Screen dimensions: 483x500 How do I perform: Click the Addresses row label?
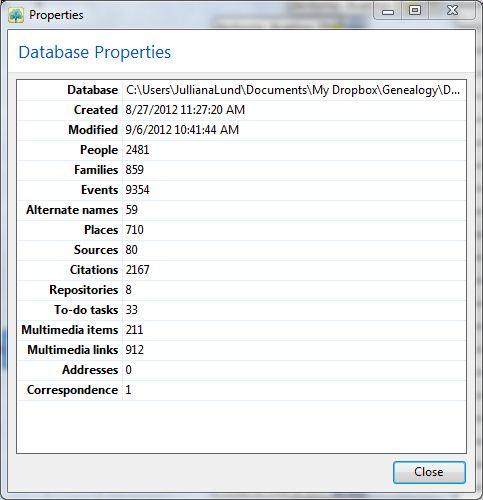[90, 370]
